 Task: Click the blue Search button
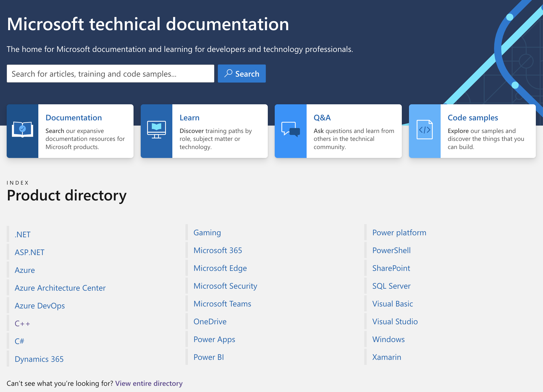tap(242, 74)
